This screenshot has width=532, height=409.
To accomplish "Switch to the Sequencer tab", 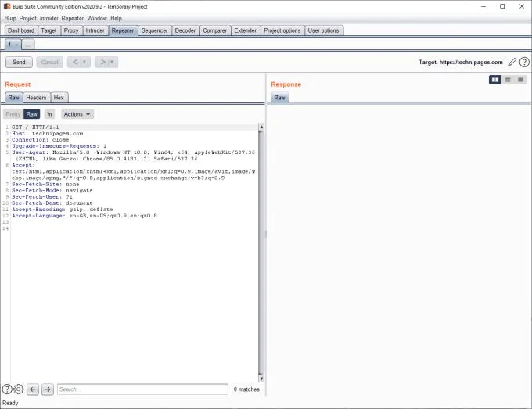I will (x=154, y=30).
